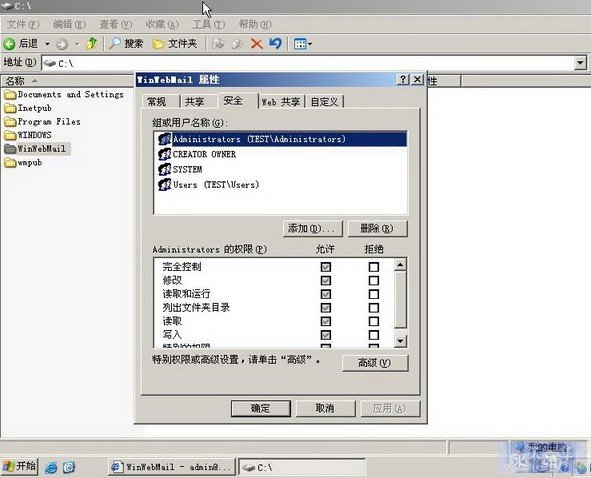This screenshot has height=478, width=591.
Task: Click the Cancel (取消) button
Action: [325, 408]
